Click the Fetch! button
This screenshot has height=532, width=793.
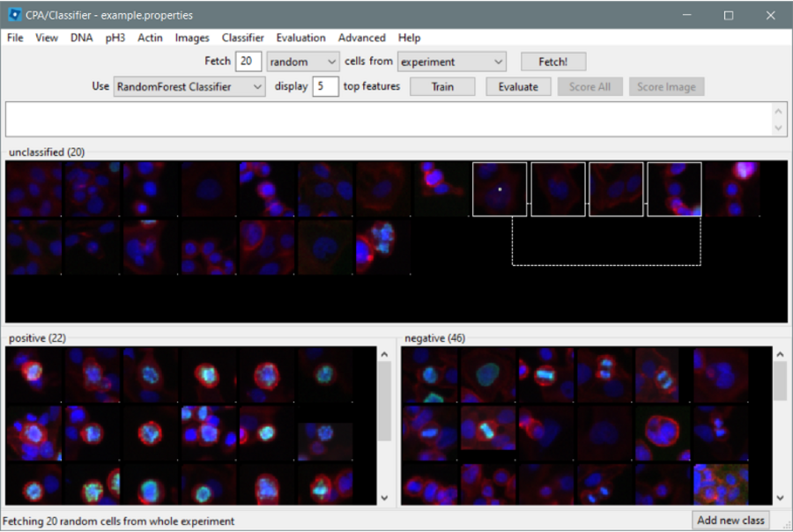click(x=552, y=62)
